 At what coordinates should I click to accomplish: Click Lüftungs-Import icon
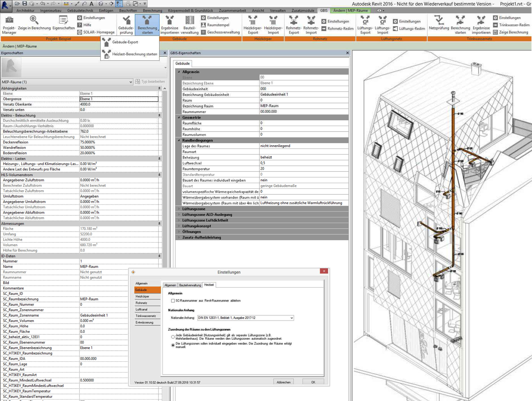[x=382, y=25]
